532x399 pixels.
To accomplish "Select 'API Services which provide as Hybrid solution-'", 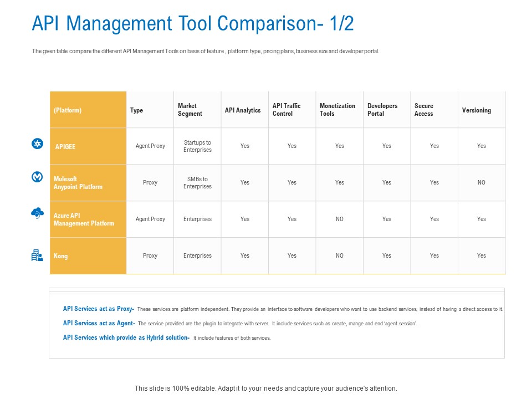I will tap(126, 337).
